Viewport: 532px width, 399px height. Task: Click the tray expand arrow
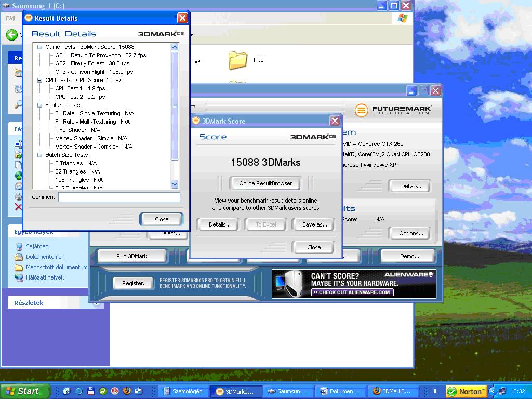click(493, 392)
